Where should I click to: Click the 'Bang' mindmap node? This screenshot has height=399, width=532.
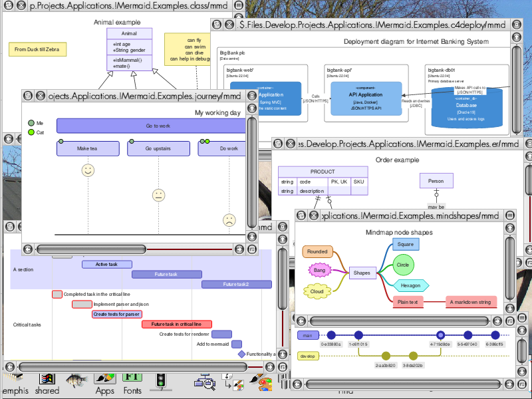(319, 270)
